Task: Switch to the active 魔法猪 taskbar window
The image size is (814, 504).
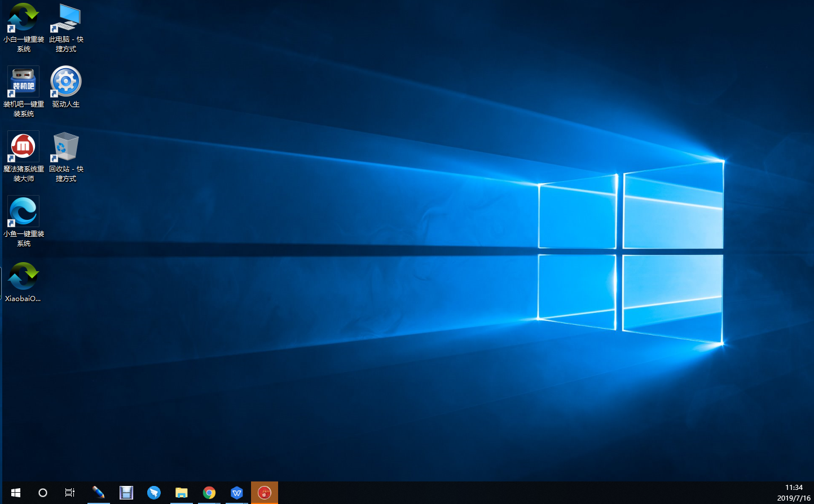Action: tap(265, 492)
